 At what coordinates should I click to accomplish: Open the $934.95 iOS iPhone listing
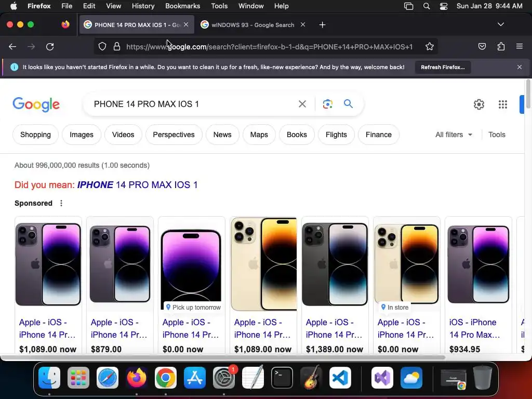(478, 286)
